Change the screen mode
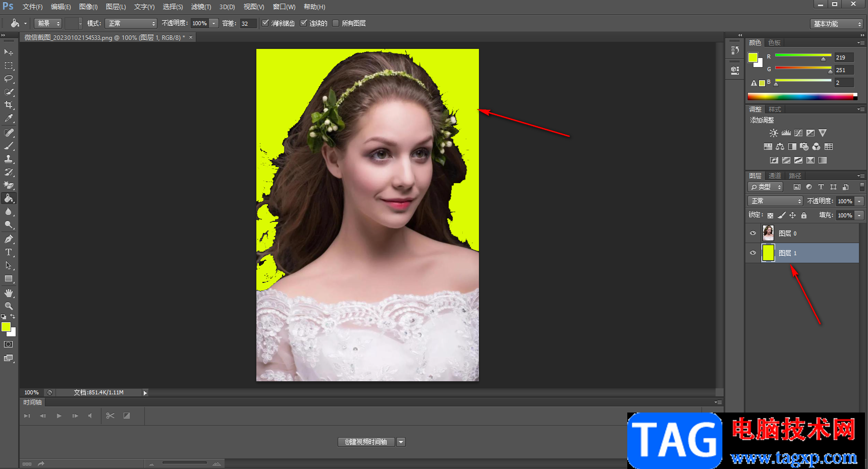 click(x=9, y=358)
